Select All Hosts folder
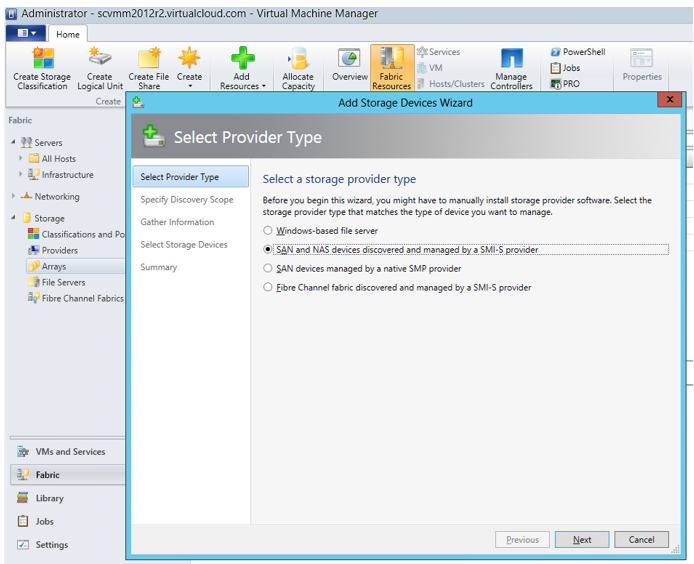Screen dimensions: 694x564 52,158
